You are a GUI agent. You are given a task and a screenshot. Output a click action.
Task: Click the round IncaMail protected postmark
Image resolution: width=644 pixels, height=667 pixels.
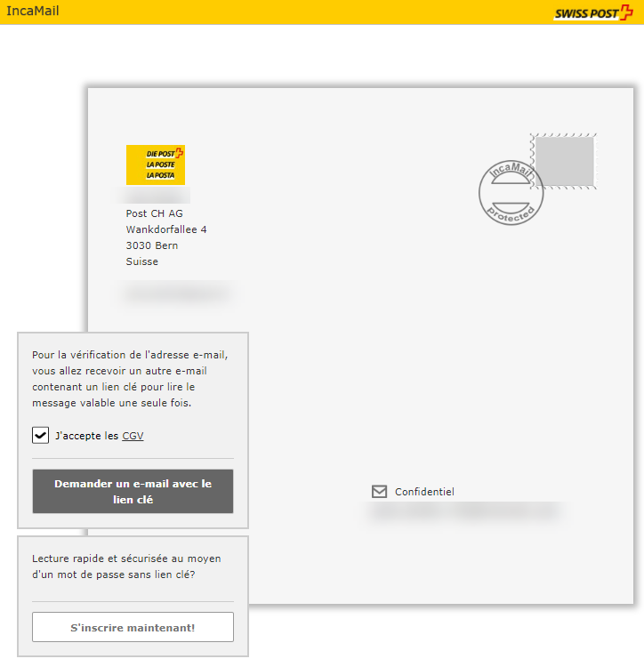[510, 193]
